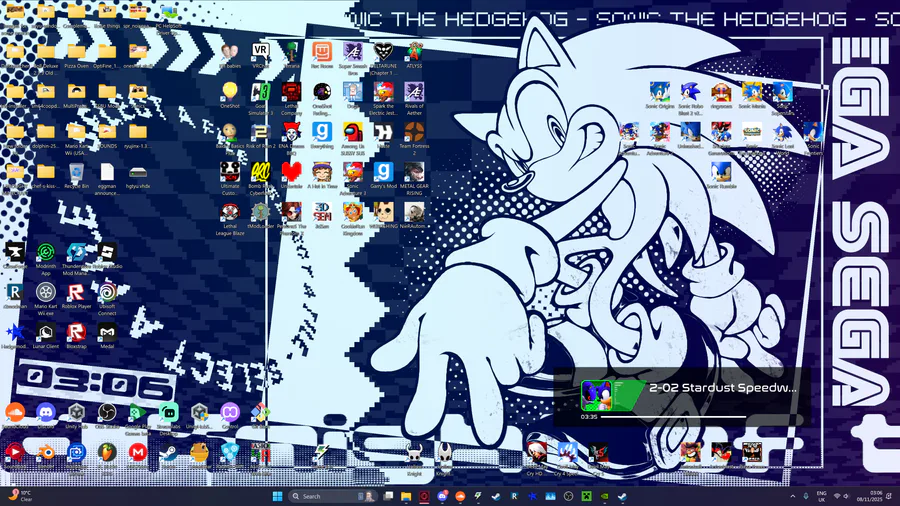Open Minecraft creeper icon in taskbar
900x506 pixels.
(586, 496)
